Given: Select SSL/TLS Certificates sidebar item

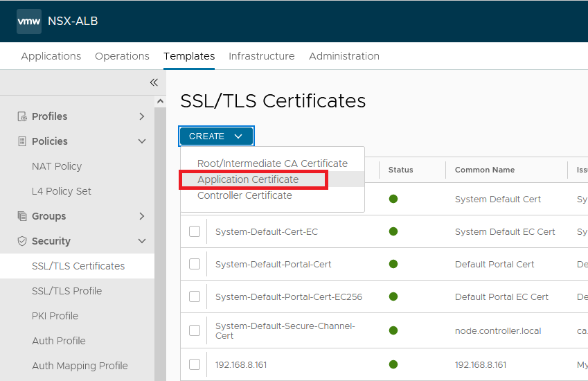Looking at the screenshot, I should point(78,266).
